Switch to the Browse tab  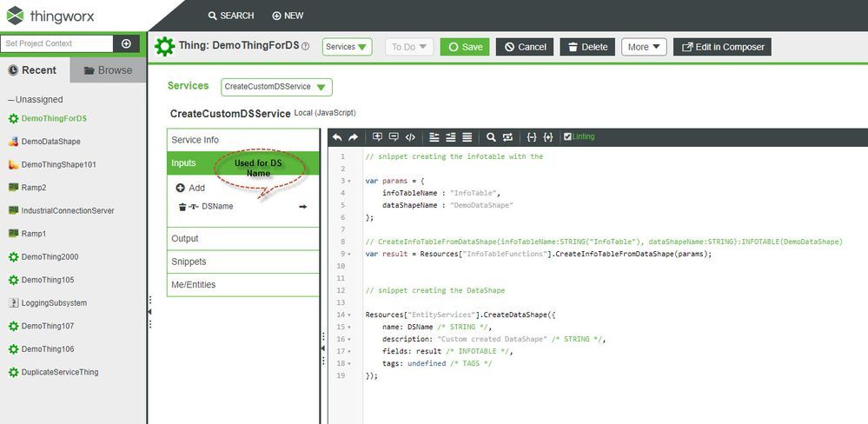(x=108, y=70)
